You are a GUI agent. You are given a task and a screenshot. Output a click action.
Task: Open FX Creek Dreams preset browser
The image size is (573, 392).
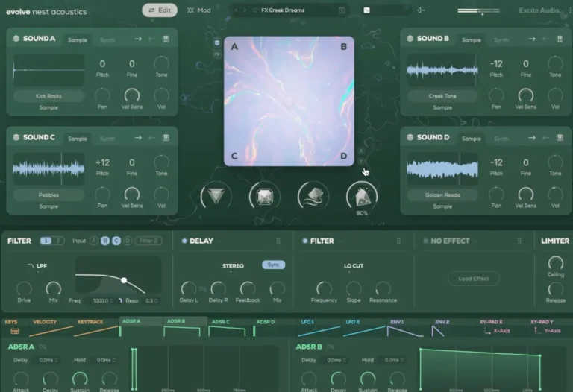(283, 10)
